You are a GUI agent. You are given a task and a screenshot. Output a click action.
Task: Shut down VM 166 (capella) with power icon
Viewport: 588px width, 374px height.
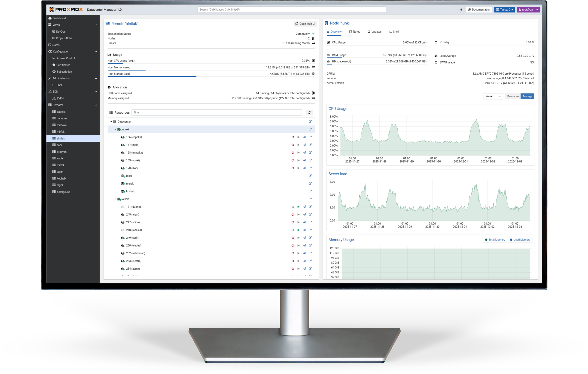[293, 137]
